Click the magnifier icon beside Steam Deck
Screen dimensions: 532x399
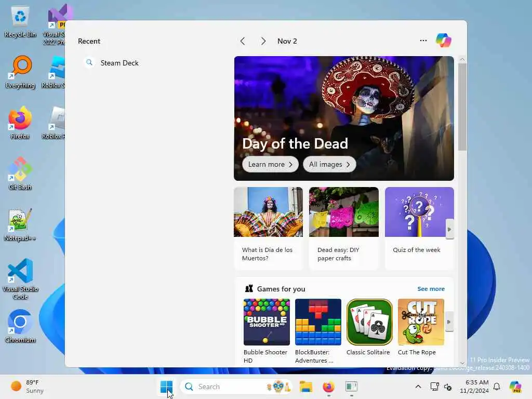[x=89, y=62]
